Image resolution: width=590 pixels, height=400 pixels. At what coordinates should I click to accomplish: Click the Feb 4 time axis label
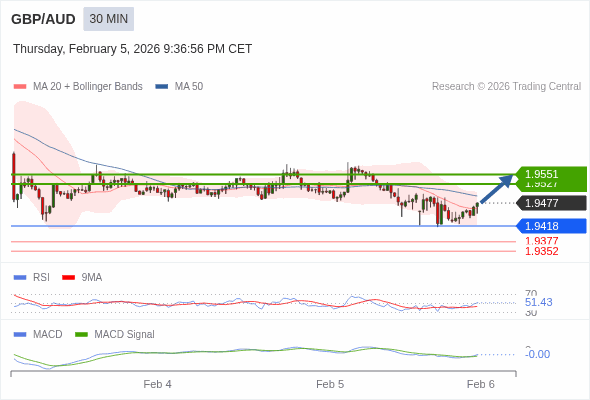(x=157, y=384)
